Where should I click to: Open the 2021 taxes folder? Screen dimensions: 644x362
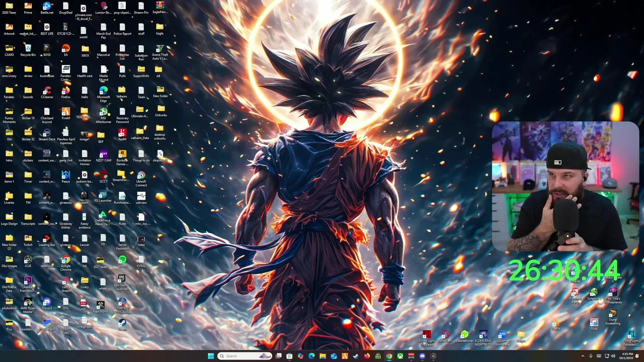tap(101, 262)
